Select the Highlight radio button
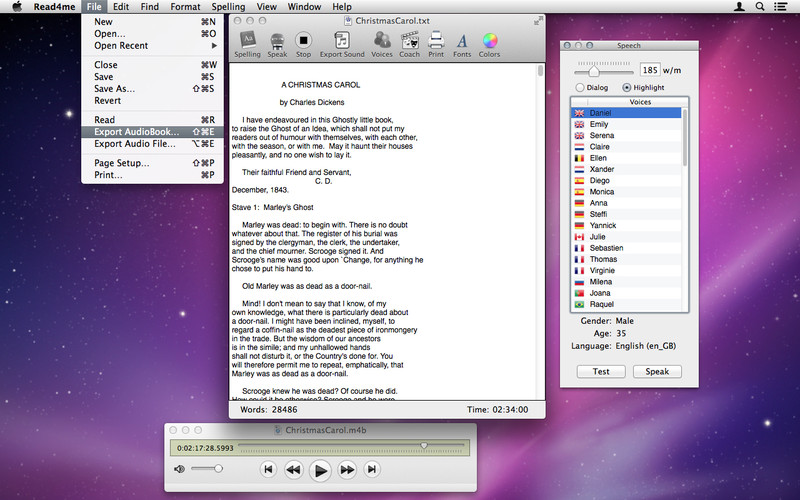Screen dimensions: 800x500 coord(627,88)
